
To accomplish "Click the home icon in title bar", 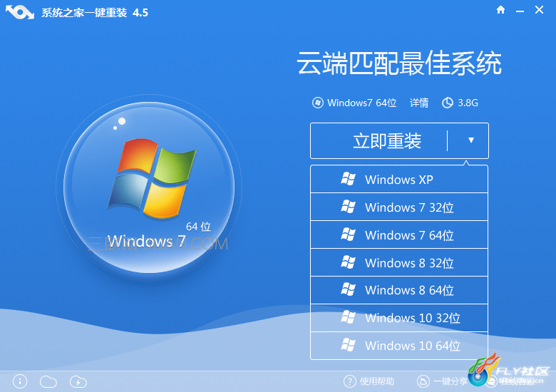I will (500, 10).
